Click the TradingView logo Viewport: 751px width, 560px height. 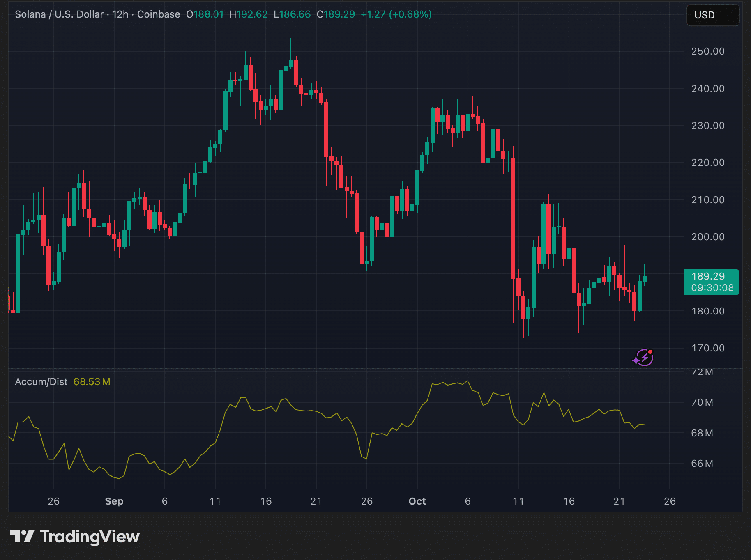[x=74, y=537]
